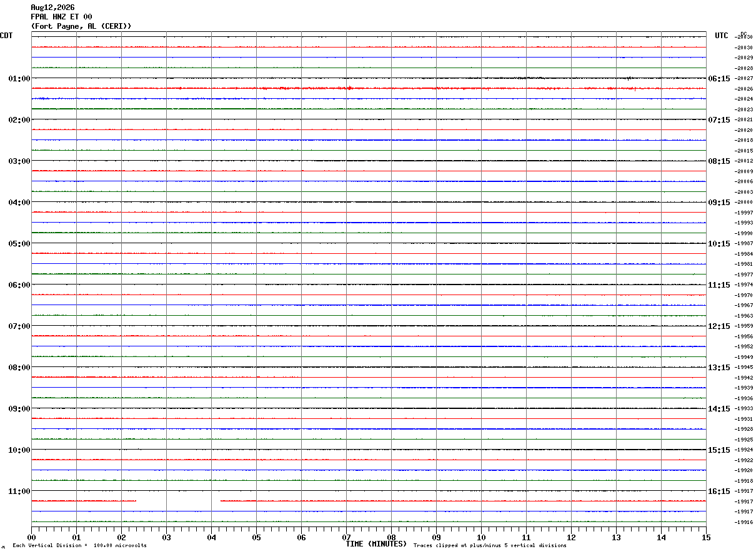Click the 00 minute axis tick label
The height and width of the screenshot is (554, 756).
point(31,537)
